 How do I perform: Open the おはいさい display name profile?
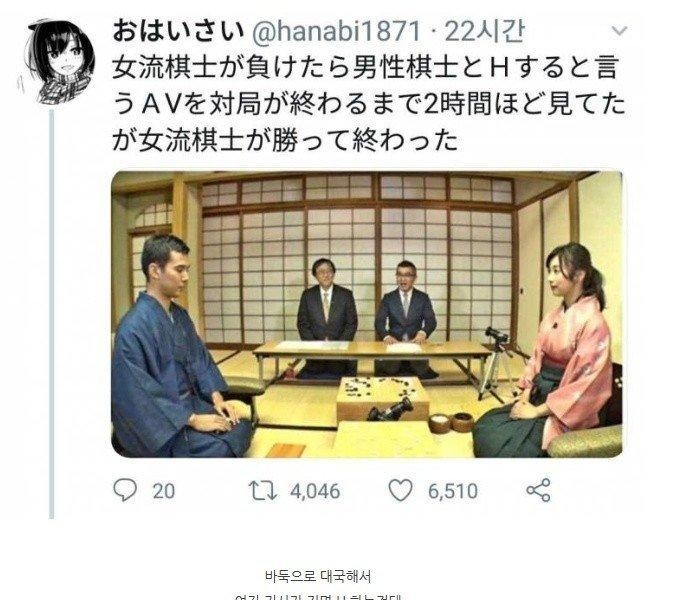point(177,31)
